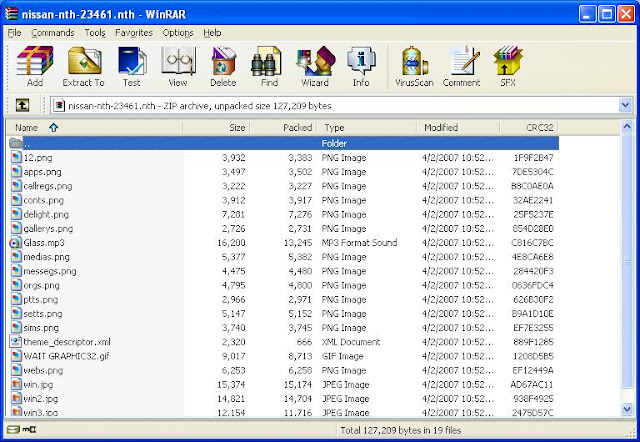Click size value 16,200

[x=231, y=243]
